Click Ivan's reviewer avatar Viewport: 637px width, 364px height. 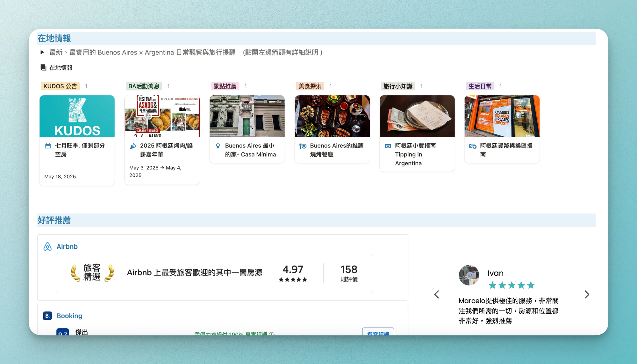(469, 275)
